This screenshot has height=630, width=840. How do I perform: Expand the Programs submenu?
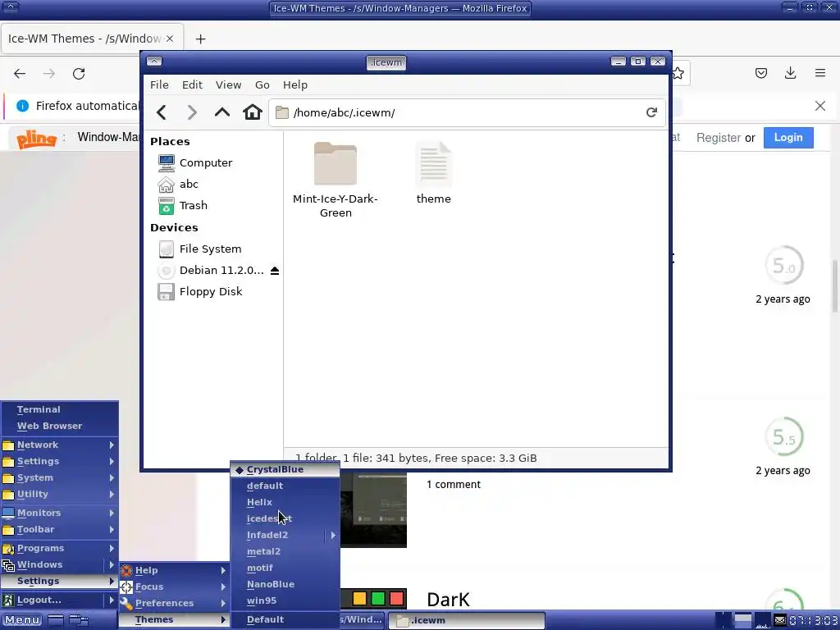pyautogui.click(x=59, y=549)
